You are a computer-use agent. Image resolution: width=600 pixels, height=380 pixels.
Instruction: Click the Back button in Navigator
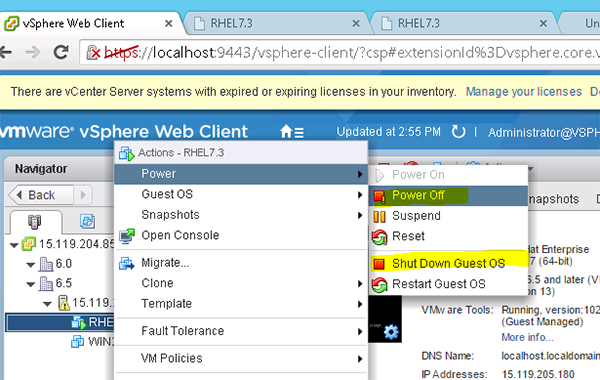click(x=41, y=195)
